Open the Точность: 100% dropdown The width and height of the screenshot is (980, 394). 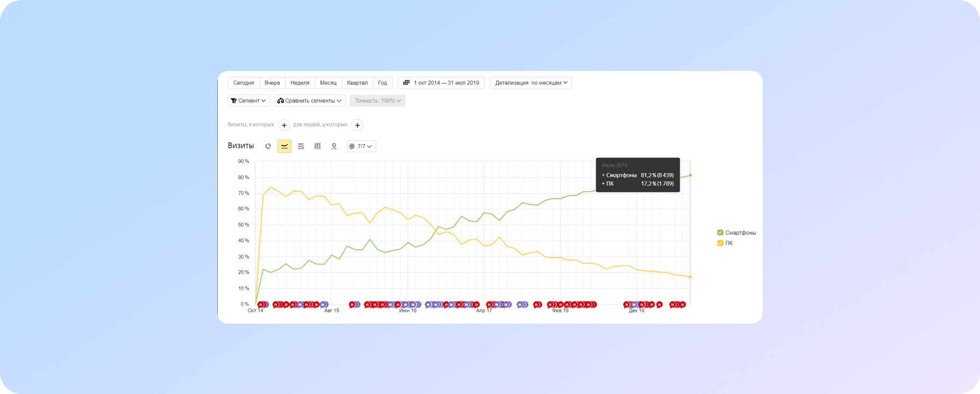pos(378,100)
